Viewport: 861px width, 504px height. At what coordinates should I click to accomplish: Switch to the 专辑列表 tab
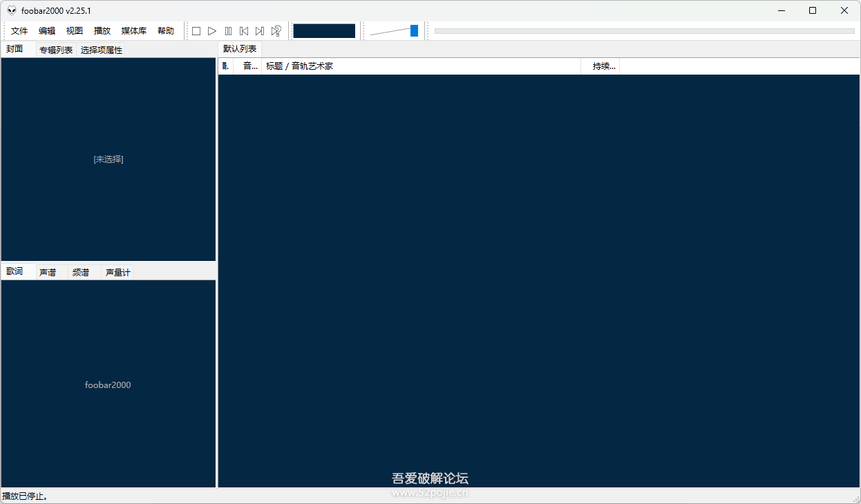pos(56,50)
